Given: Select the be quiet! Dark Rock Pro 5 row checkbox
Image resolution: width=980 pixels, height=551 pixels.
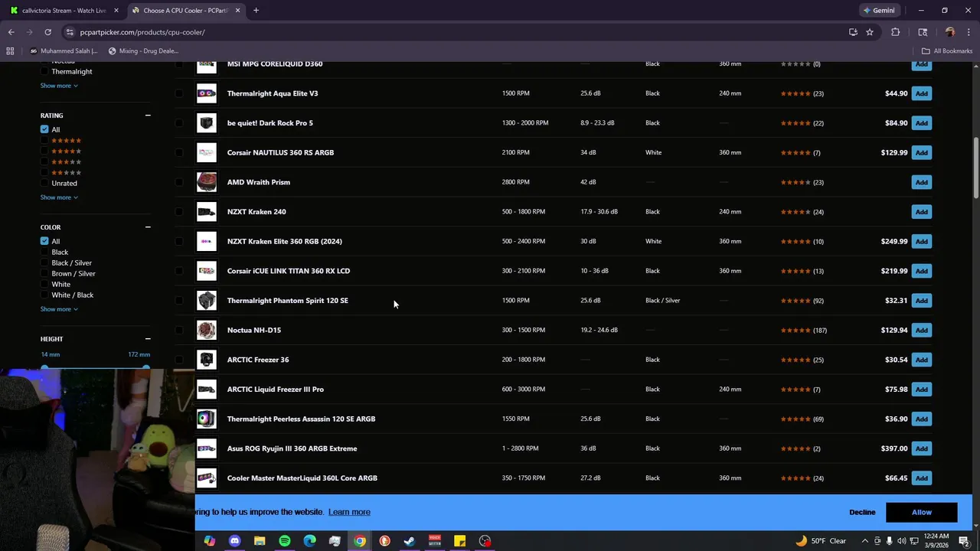Looking at the screenshot, I should (x=179, y=123).
